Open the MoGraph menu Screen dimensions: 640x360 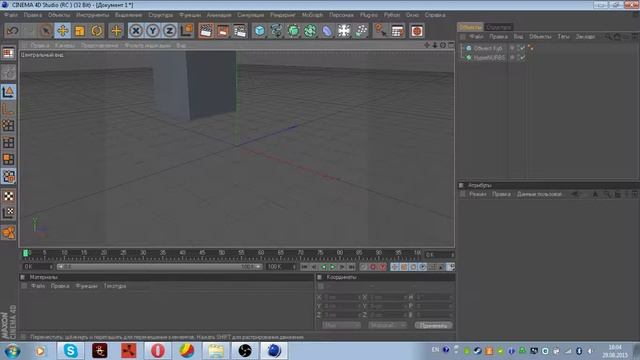pyautogui.click(x=312, y=15)
